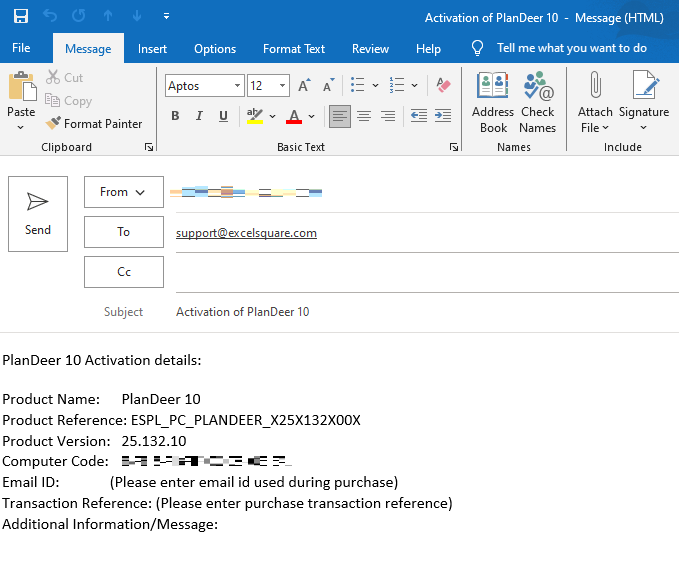The height and width of the screenshot is (564, 679).
Task: Open the font size dropdown
Action: 283,86
